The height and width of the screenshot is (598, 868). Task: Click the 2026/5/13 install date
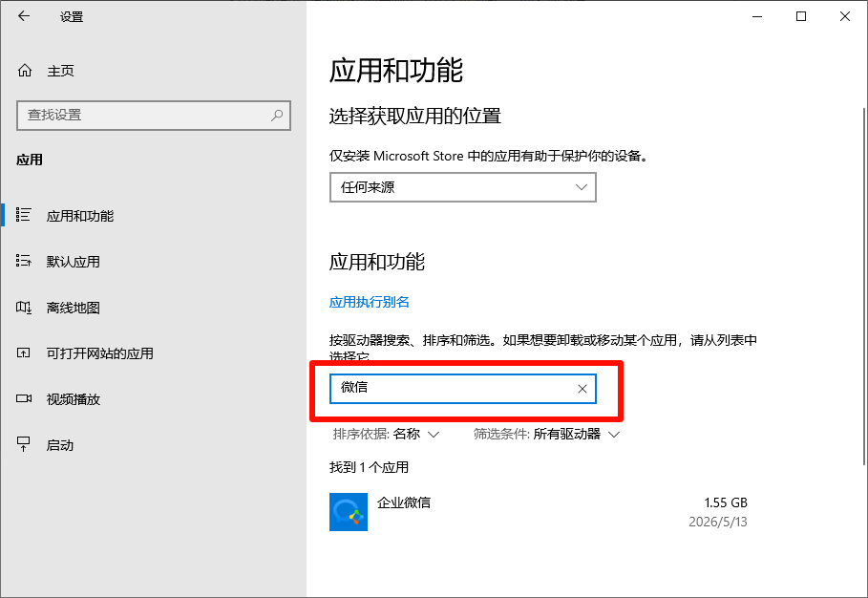pyautogui.click(x=718, y=522)
